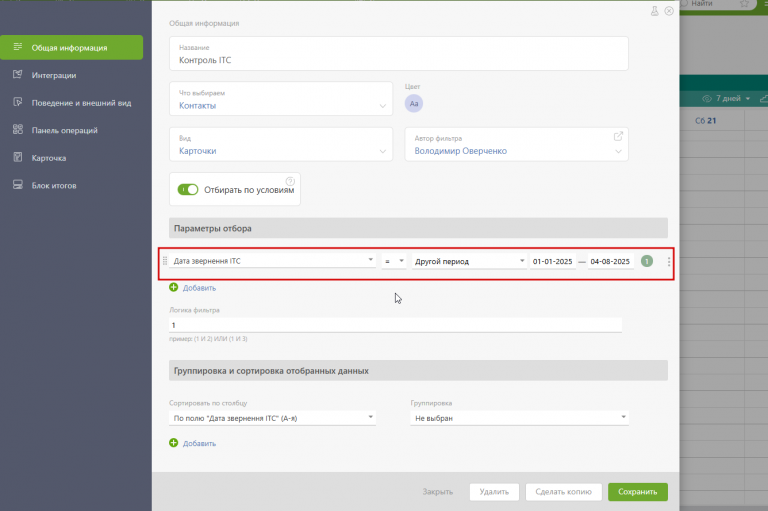Save the filter with Сохранить

tap(638, 492)
